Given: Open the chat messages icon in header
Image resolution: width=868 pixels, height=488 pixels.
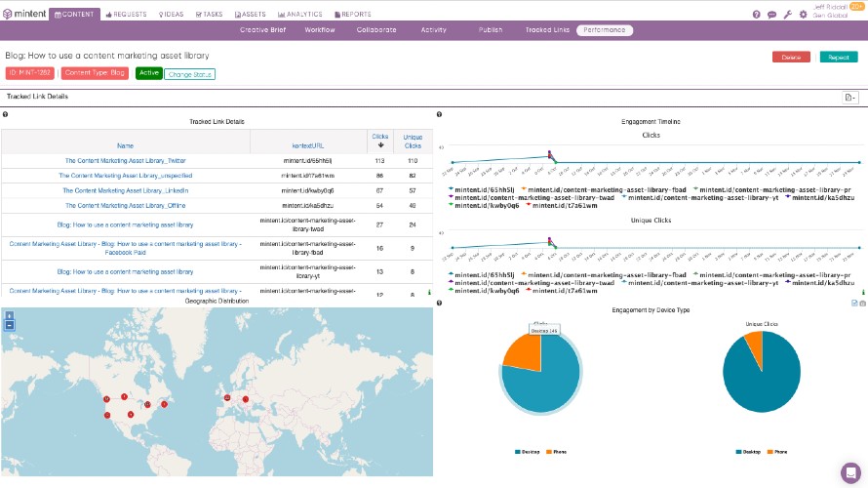Looking at the screenshot, I should [772, 15].
